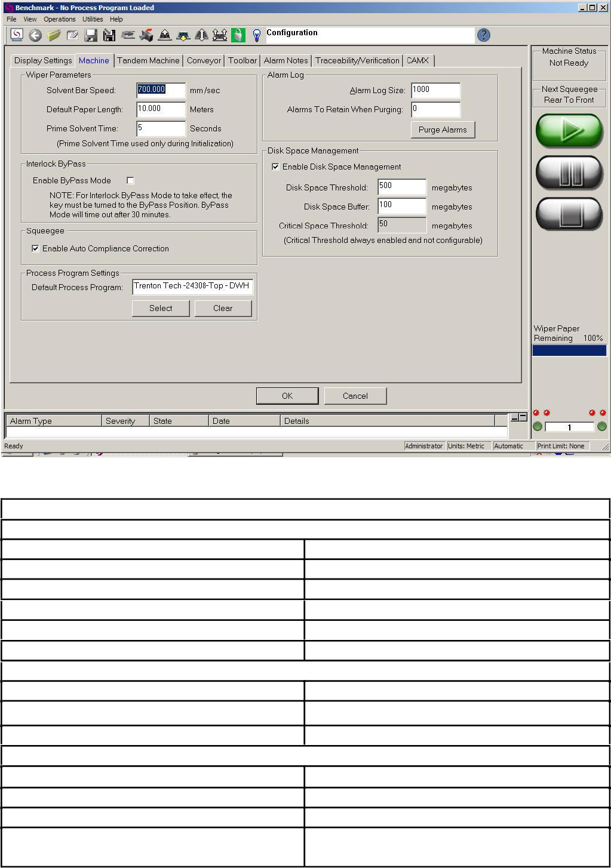
Task: Click the State column header
Action: tap(179, 421)
